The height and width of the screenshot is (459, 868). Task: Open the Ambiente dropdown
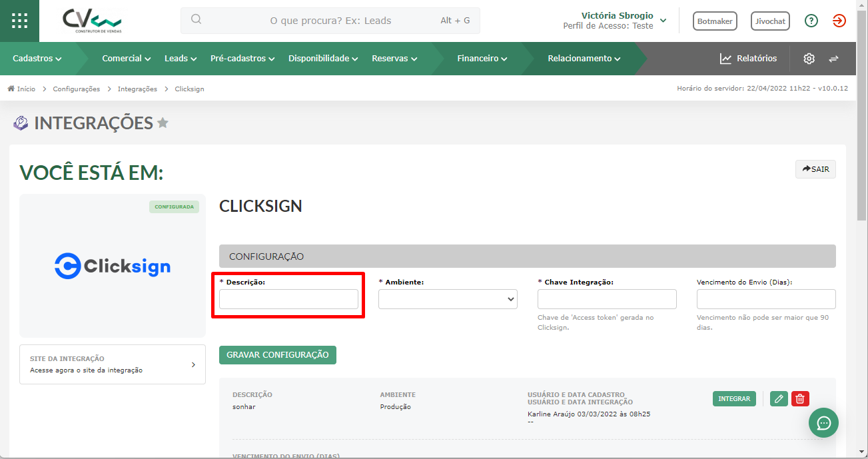click(x=448, y=299)
